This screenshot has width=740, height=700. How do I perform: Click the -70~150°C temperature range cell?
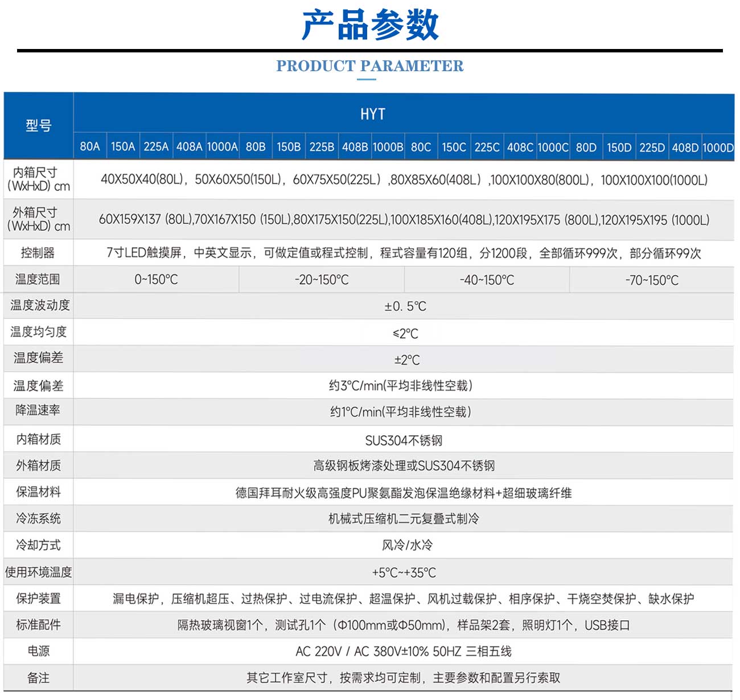point(652,280)
